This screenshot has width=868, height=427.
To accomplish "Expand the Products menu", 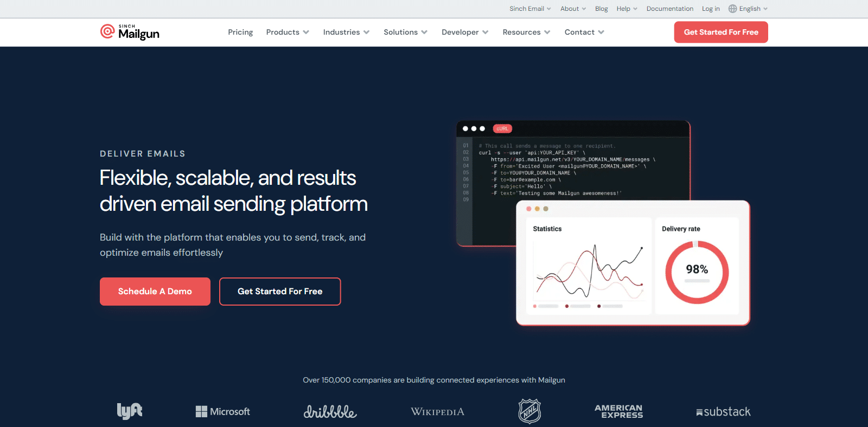I will click(288, 32).
